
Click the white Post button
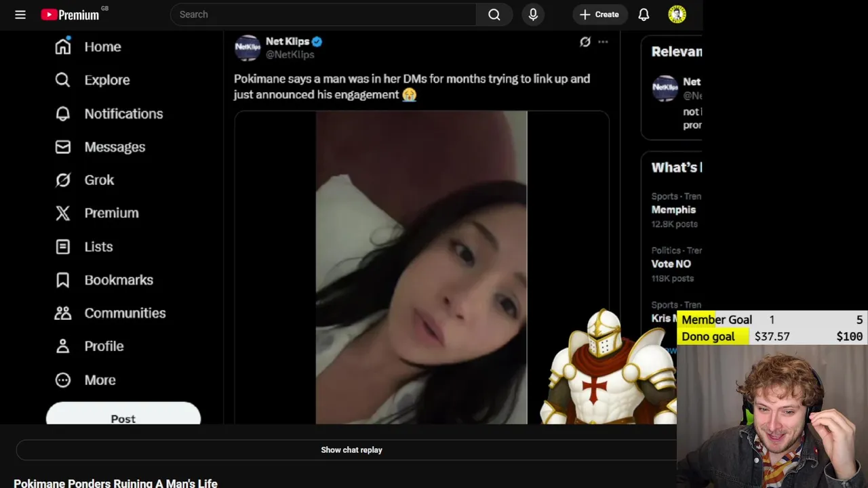(x=123, y=415)
